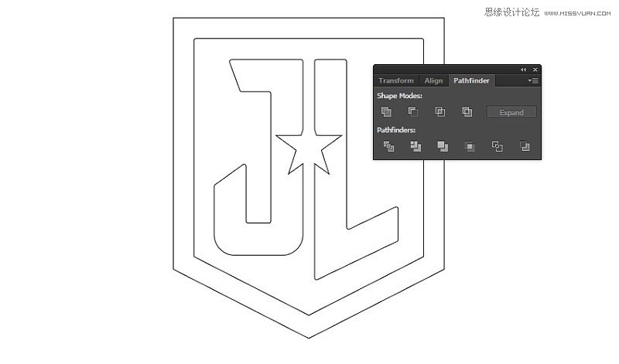Select the Pathfinder tab
Screen dimensions: 619x364
click(x=471, y=80)
